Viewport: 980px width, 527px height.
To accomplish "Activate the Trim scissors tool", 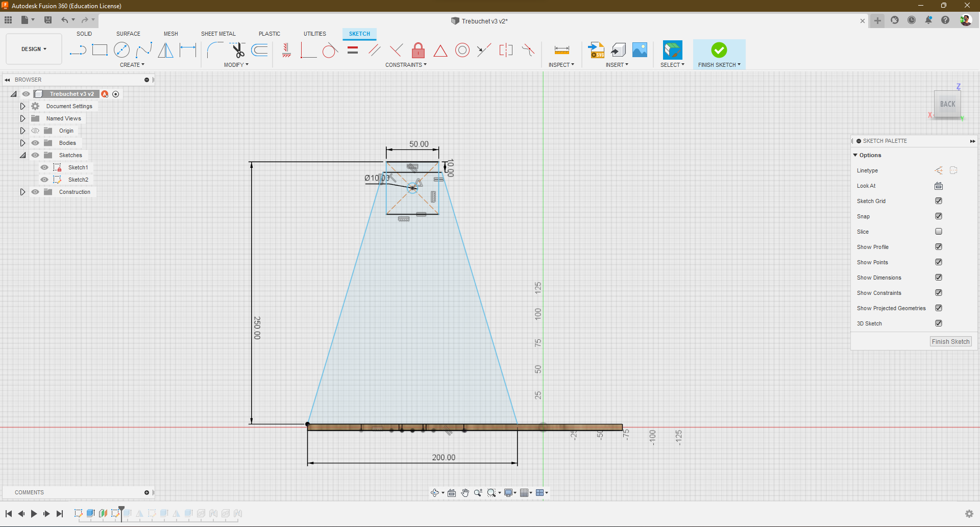I will coord(238,50).
